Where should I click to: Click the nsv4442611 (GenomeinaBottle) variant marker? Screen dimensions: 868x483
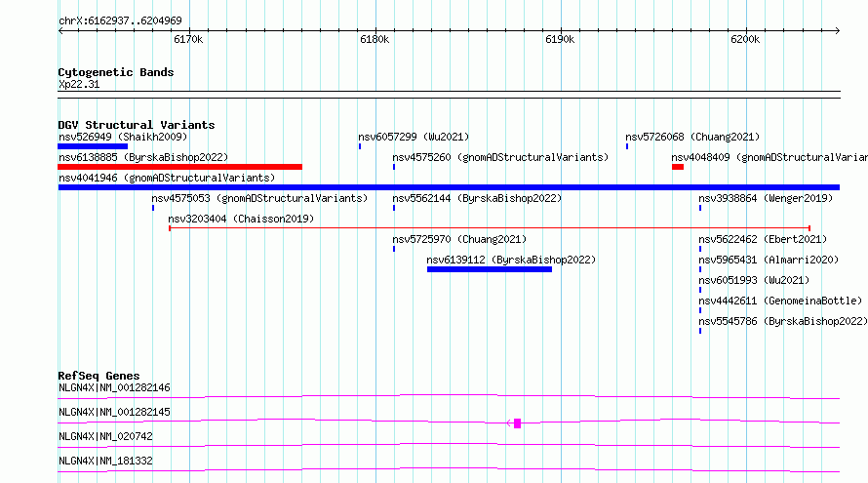(x=700, y=310)
